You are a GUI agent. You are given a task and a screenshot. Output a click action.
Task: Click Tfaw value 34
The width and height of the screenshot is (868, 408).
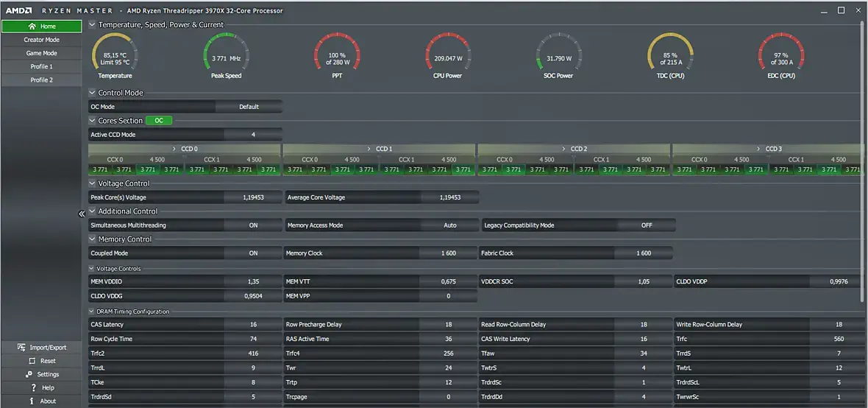644,353
